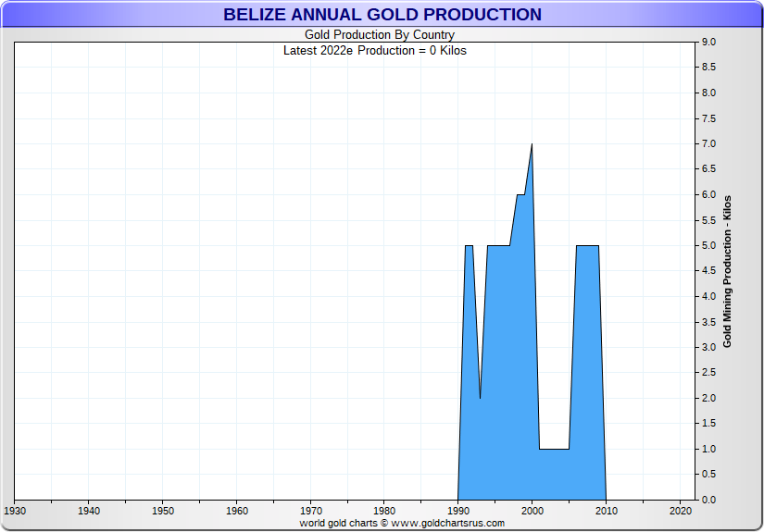Image resolution: width=764 pixels, height=532 pixels.
Task: Open the www.goldchartsrus.com footer link
Action: click(402, 523)
